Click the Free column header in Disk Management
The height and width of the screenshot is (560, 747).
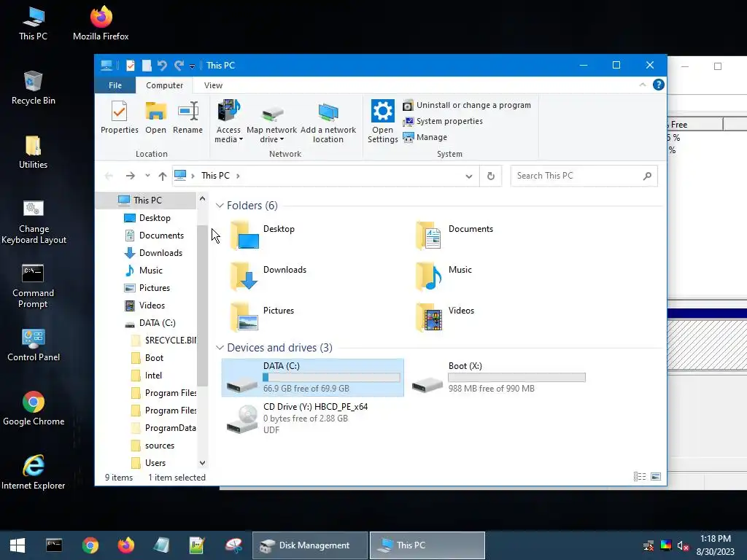point(695,124)
